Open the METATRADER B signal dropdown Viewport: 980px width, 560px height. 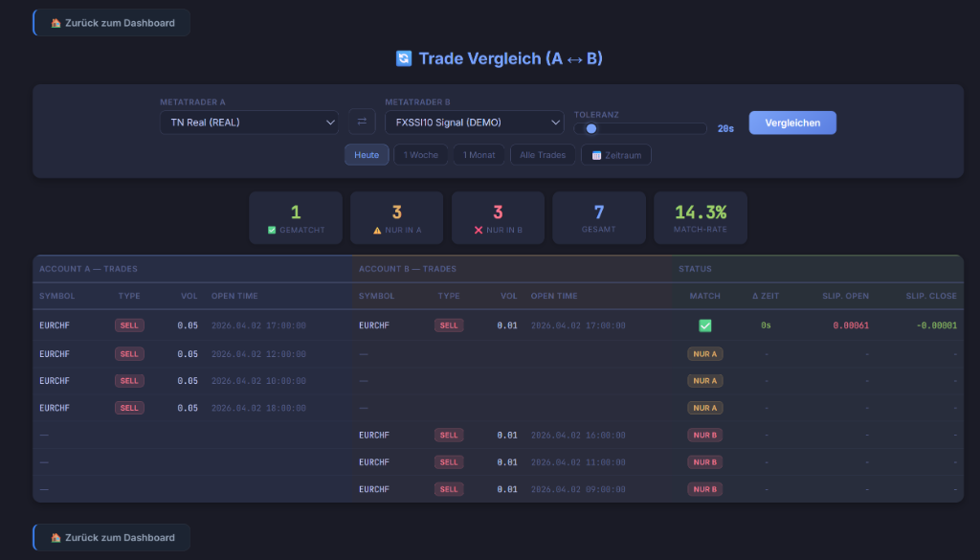pyautogui.click(x=474, y=123)
